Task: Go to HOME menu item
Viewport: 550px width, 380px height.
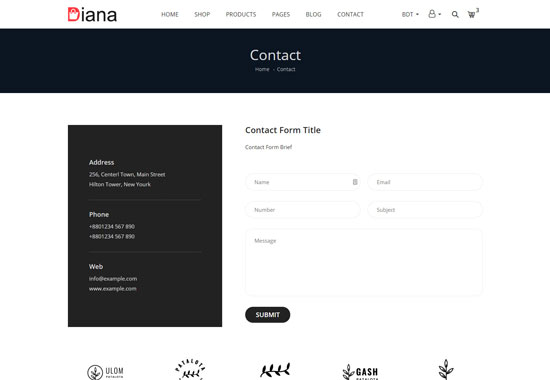Action: (x=170, y=14)
